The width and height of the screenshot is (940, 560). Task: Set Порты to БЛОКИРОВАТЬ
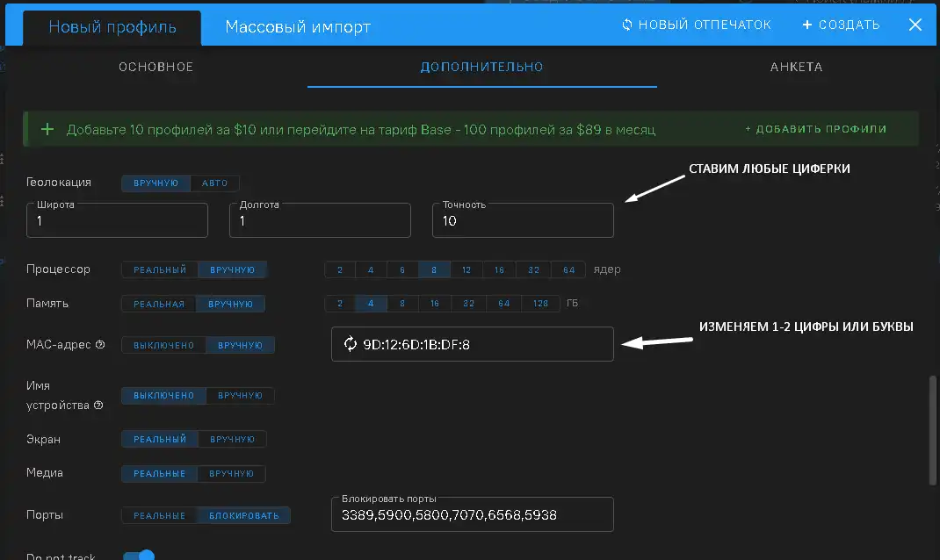coord(244,516)
